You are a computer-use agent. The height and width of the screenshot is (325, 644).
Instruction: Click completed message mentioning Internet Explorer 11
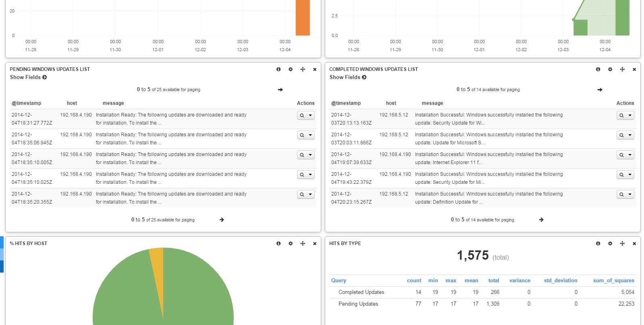tap(489, 158)
